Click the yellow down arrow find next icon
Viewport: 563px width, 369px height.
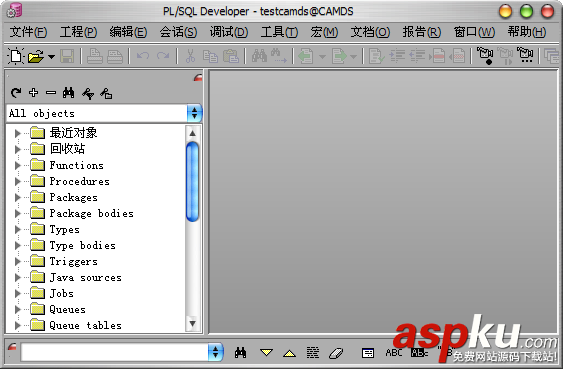tap(266, 352)
